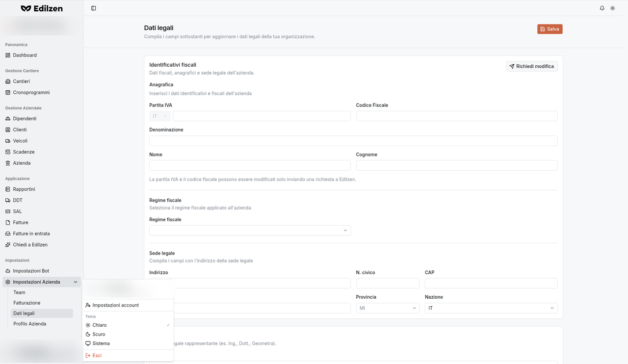Open notifications bell icon
Screen dimensions: 628x364
(602, 8)
